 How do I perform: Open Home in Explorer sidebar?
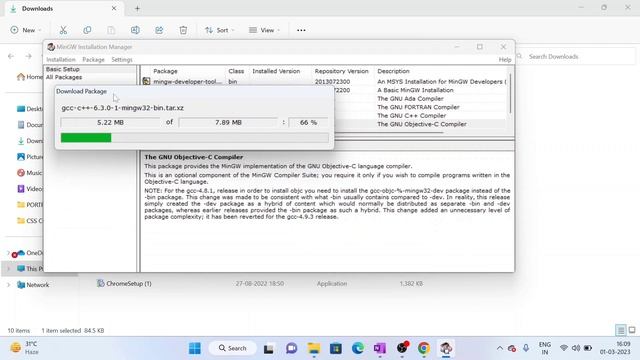point(30,77)
